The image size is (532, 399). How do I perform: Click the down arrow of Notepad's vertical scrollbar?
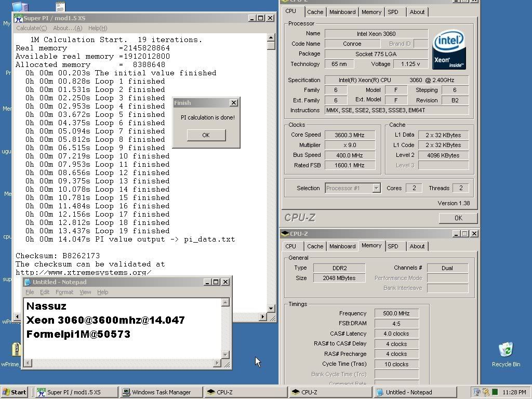225,354
